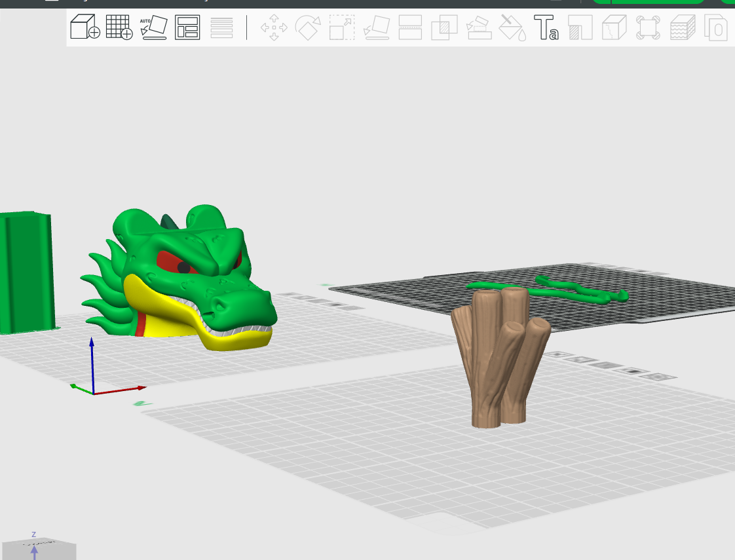Select the Rotate tool
735x560 pixels.
308,27
